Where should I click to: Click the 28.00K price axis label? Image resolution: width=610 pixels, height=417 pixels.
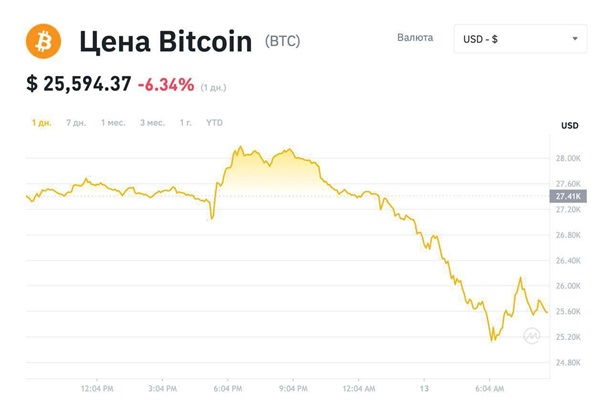tap(568, 158)
